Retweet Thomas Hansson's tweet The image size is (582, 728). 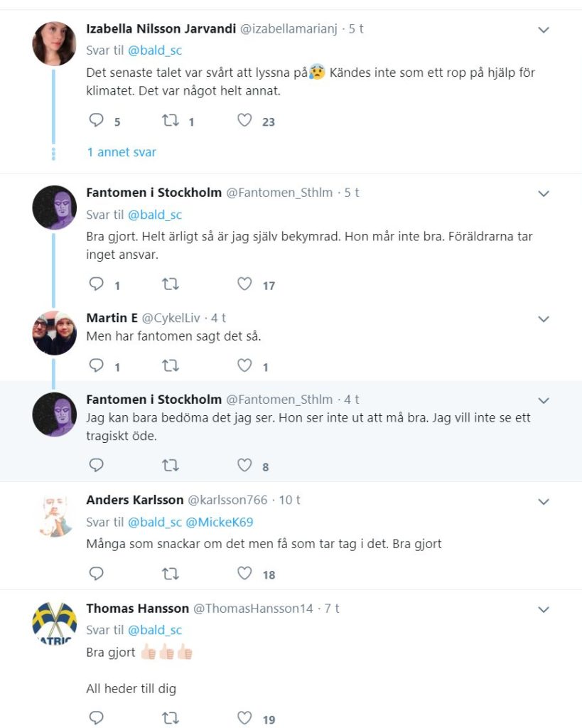click(171, 718)
